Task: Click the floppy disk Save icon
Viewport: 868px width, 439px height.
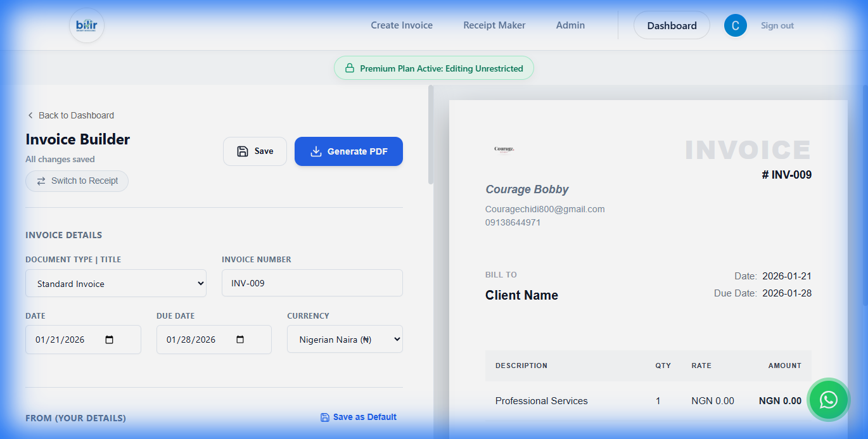Action: click(x=243, y=151)
